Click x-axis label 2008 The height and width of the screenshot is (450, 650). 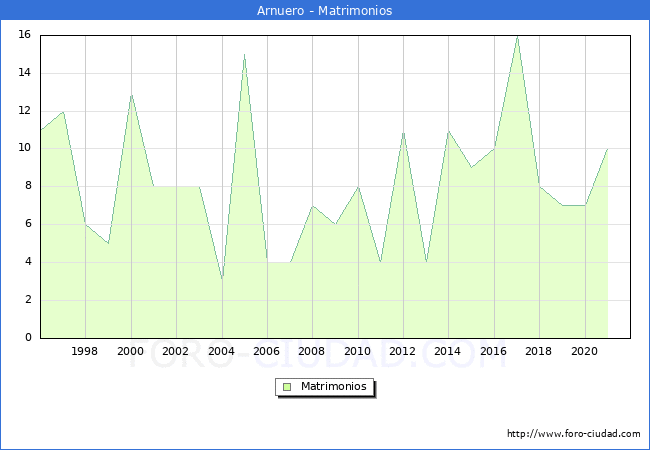(x=312, y=351)
